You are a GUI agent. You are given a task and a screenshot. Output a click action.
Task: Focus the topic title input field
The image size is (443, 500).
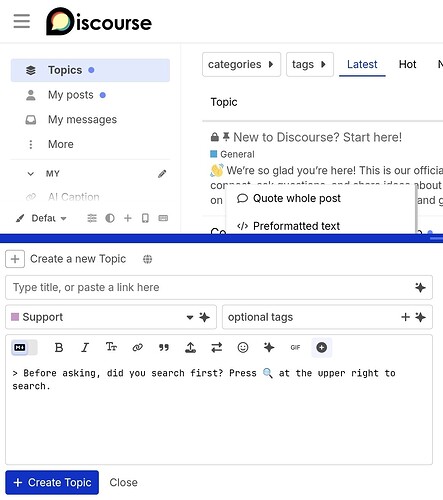(x=219, y=287)
